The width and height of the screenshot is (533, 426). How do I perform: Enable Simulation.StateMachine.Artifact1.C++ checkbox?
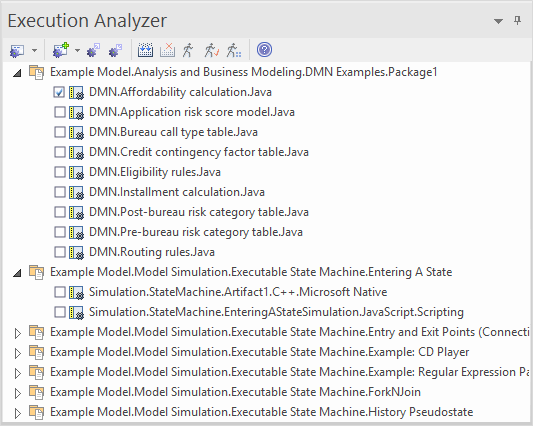click(59, 292)
